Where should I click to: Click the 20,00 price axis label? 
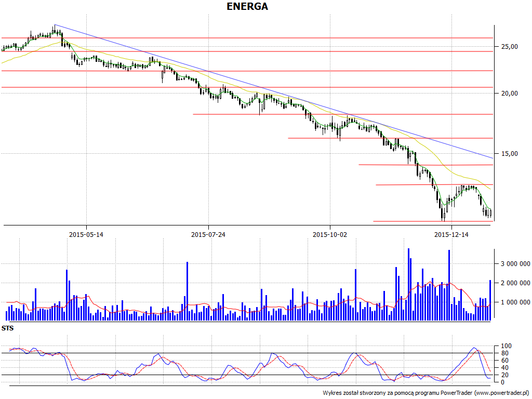[x=510, y=94]
